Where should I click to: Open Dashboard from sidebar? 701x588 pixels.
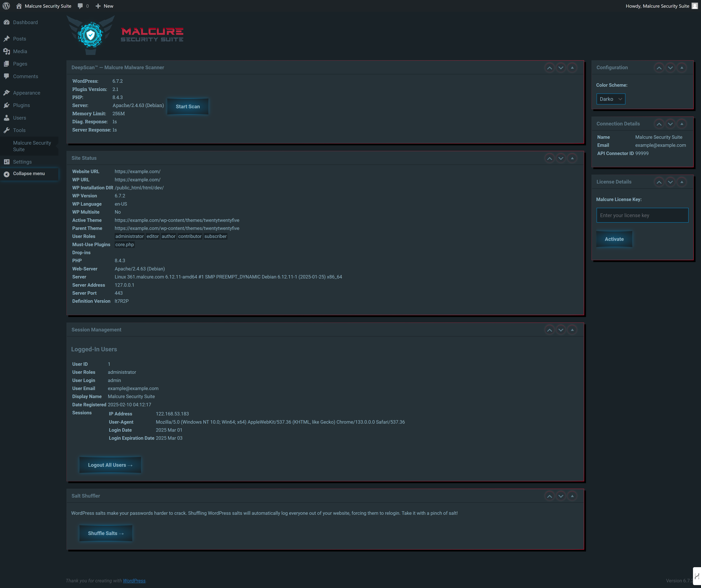(25, 22)
